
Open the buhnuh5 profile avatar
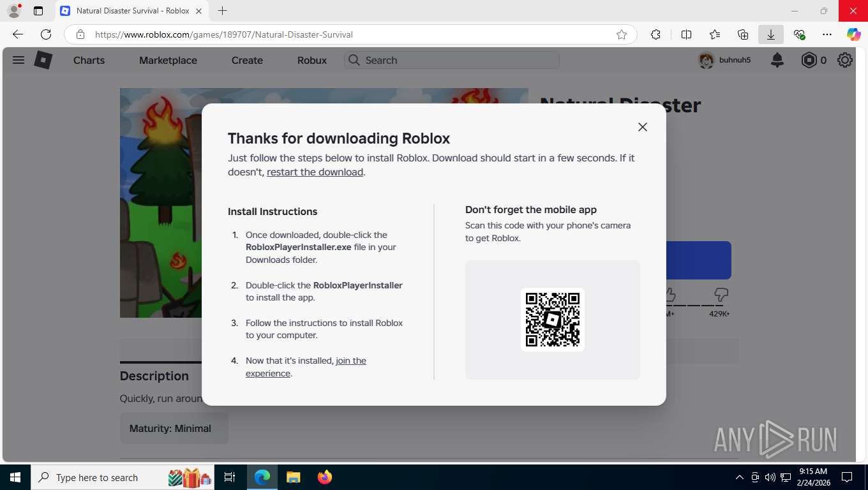706,61
